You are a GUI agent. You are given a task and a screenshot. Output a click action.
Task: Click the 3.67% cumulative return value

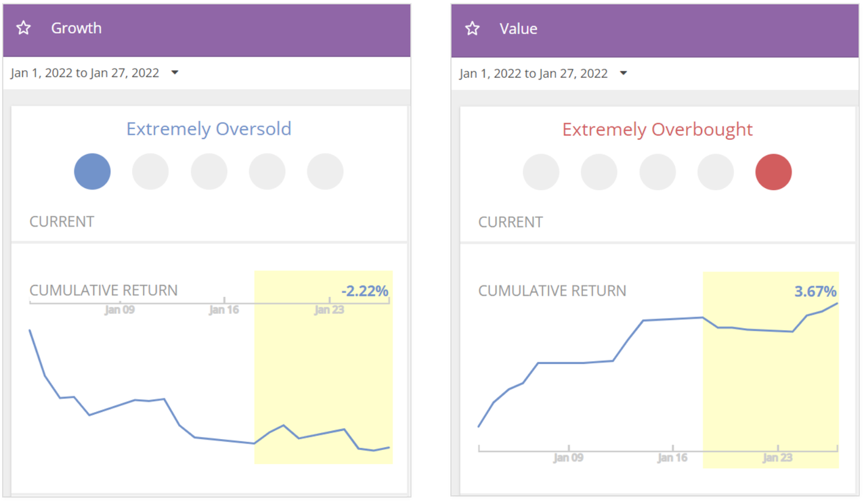(815, 292)
